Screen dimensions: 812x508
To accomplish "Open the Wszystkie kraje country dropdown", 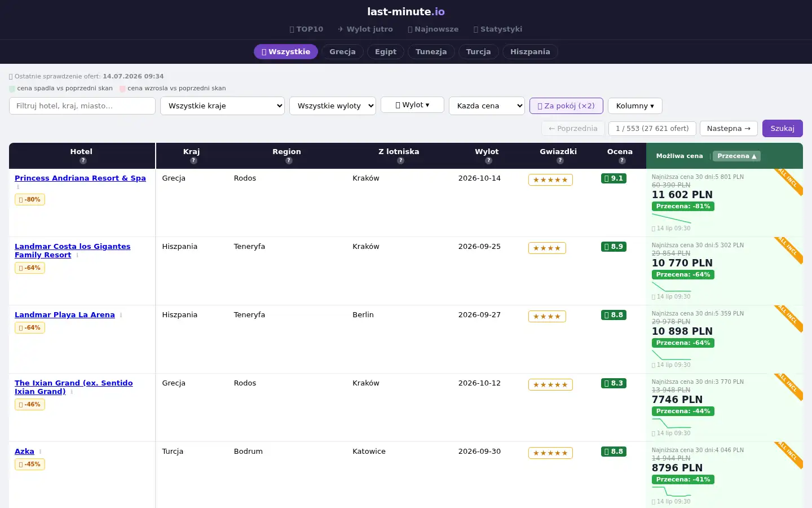I will 222,106.
